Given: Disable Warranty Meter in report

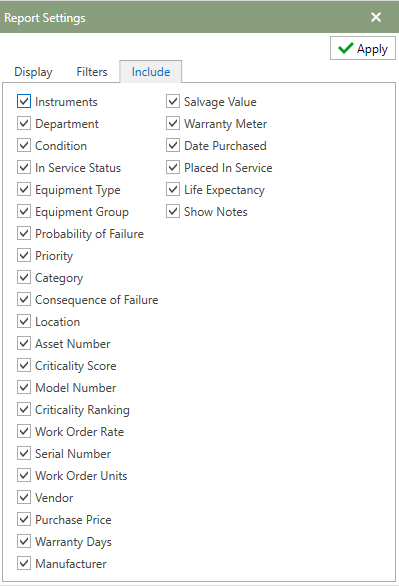Looking at the screenshot, I should [x=173, y=123].
